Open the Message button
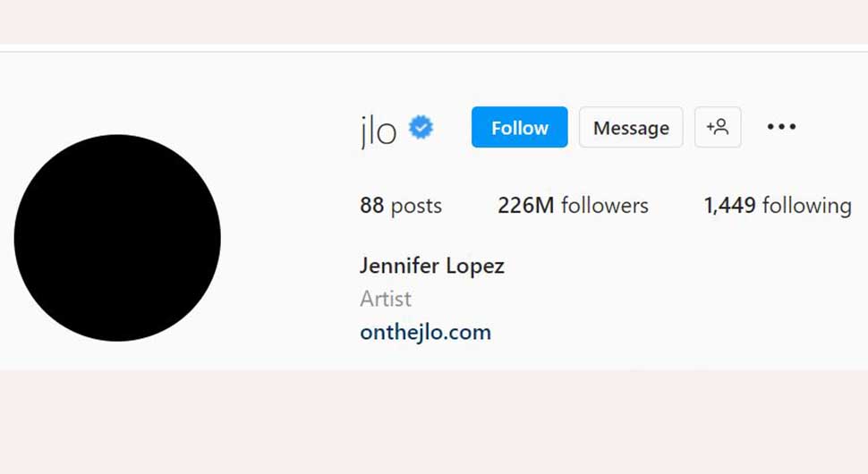 [631, 127]
